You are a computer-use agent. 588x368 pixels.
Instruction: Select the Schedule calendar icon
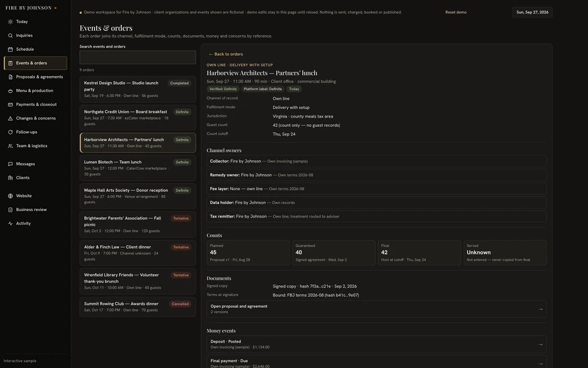[x=10, y=49]
